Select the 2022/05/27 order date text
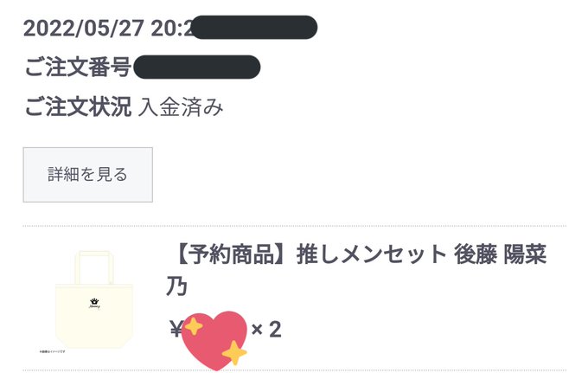The width and height of the screenshot is (588, 373). click(x=83, y=29)
